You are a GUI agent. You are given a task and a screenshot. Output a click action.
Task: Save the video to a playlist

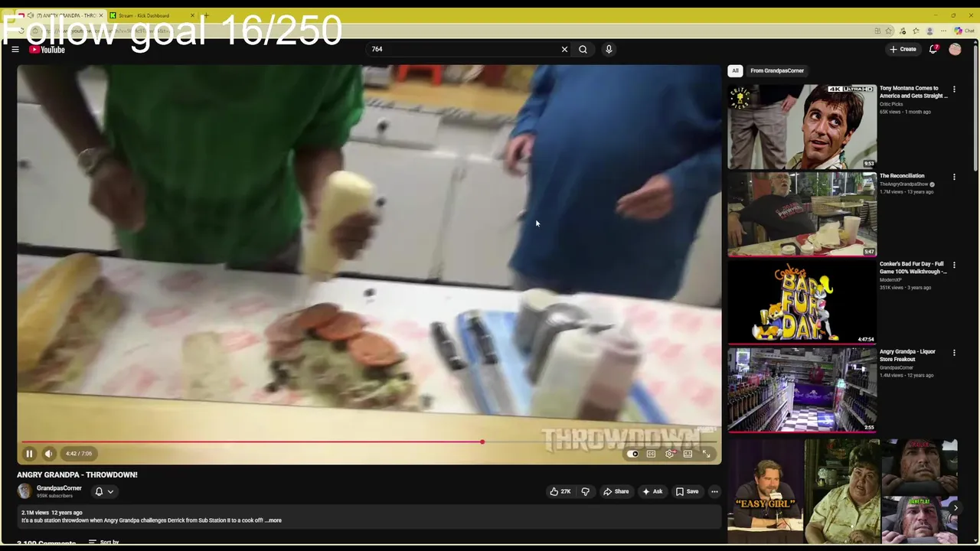point(687,491)
